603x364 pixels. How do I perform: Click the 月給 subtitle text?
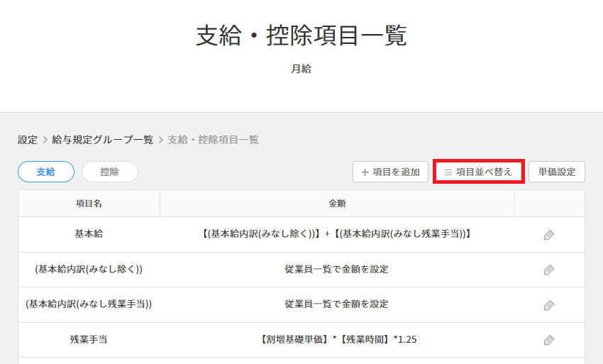301,69
